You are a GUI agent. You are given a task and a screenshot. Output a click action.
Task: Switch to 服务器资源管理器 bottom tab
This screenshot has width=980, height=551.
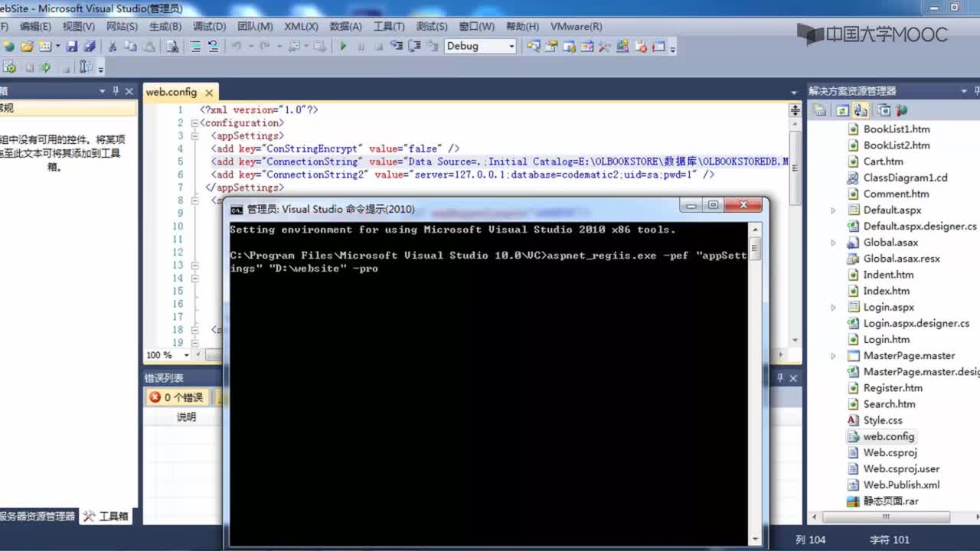coord(38,517)
